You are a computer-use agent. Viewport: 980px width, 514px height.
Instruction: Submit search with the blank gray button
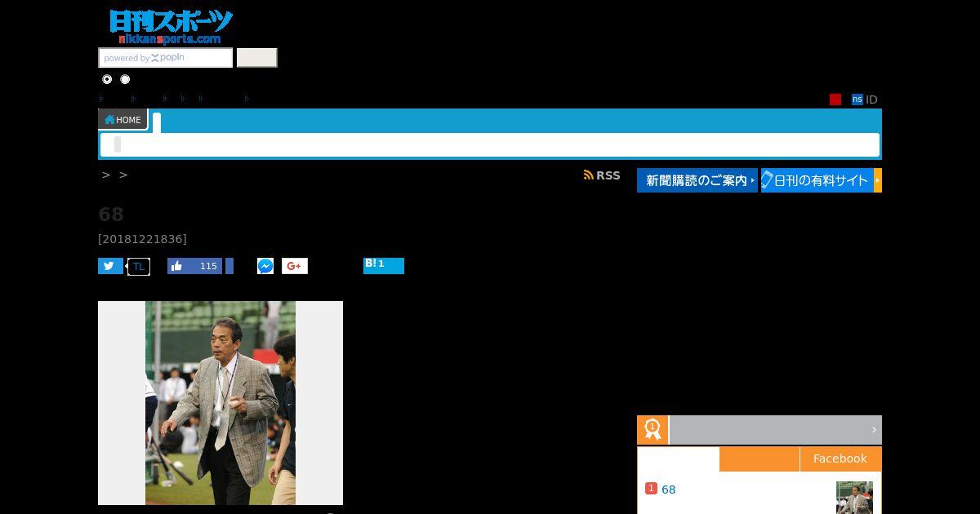[256, 58]
